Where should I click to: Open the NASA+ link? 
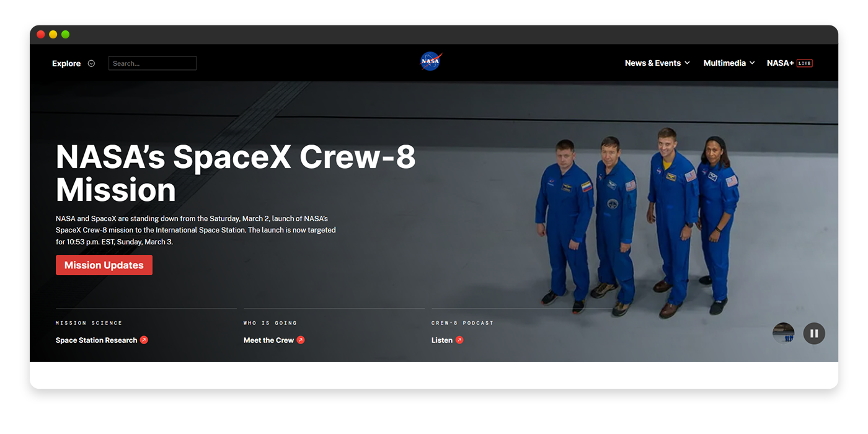[x=780, y=63]
